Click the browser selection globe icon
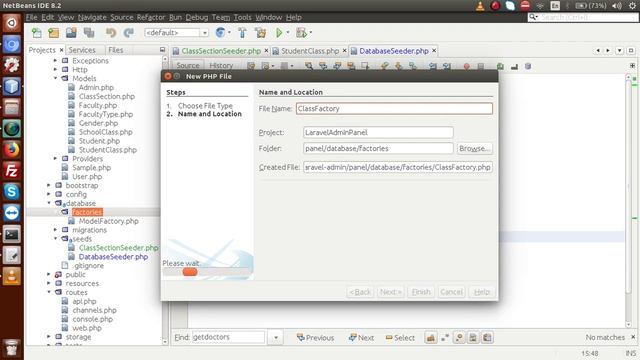640x360 pixels. [220, 33]
